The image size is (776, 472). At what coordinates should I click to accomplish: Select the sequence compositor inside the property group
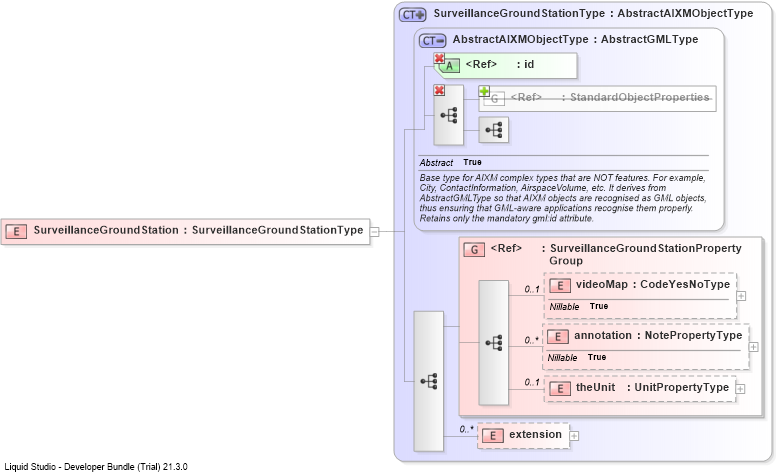click(493, 342)
